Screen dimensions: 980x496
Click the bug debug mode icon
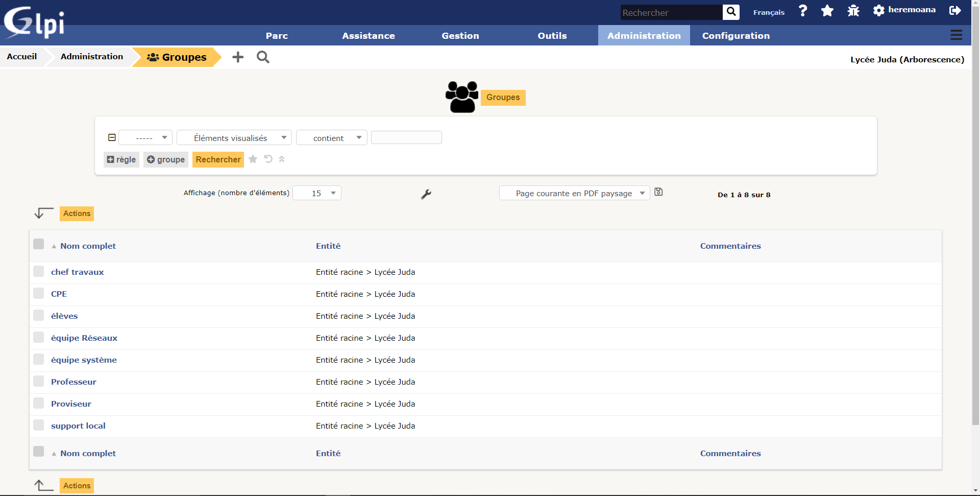[x=853, y=11]
